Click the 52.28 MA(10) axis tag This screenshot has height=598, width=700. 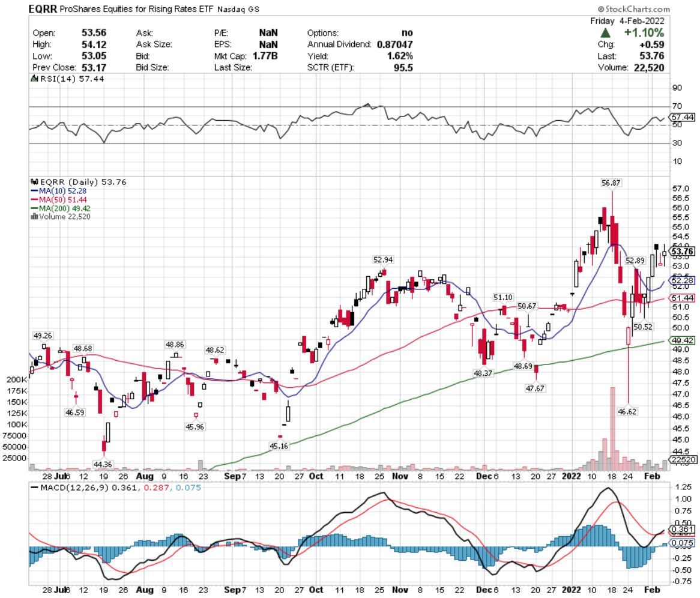(x=682, y=280)
